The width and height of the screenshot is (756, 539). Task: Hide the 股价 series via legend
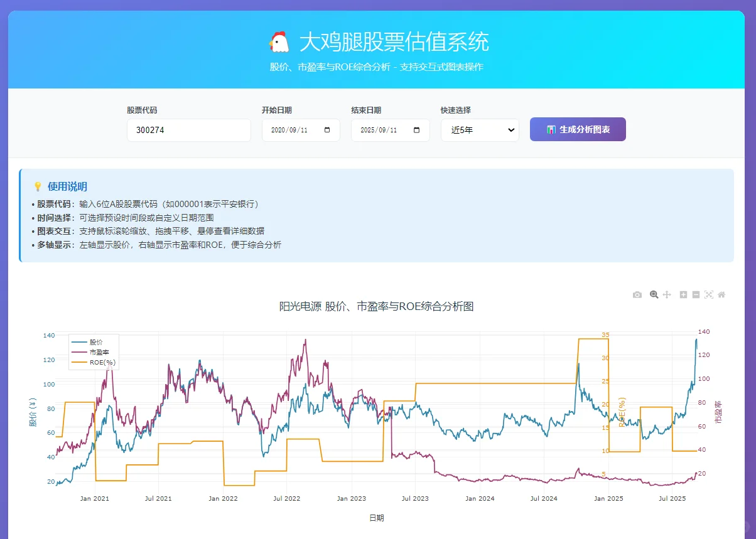pos(94,342)
